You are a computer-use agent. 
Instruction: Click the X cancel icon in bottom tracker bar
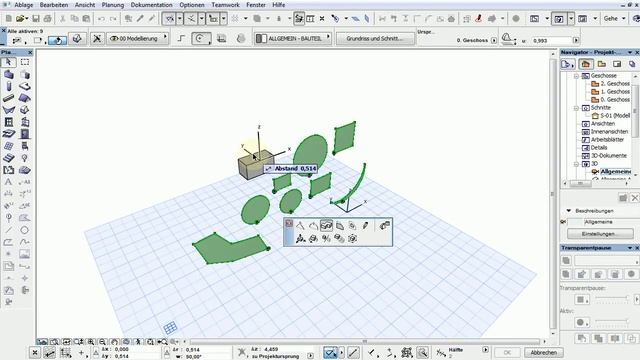click(x=35, y=353)
